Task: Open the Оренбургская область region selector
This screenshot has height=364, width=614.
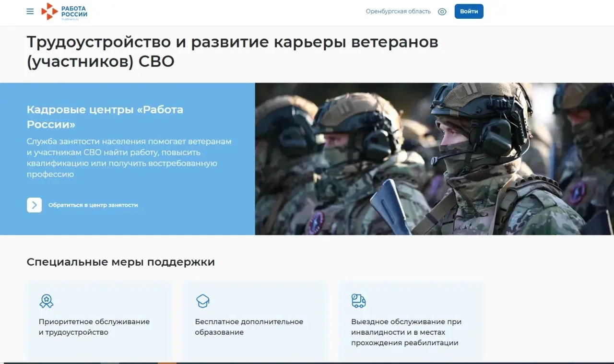Action: [x=398, y=12]
